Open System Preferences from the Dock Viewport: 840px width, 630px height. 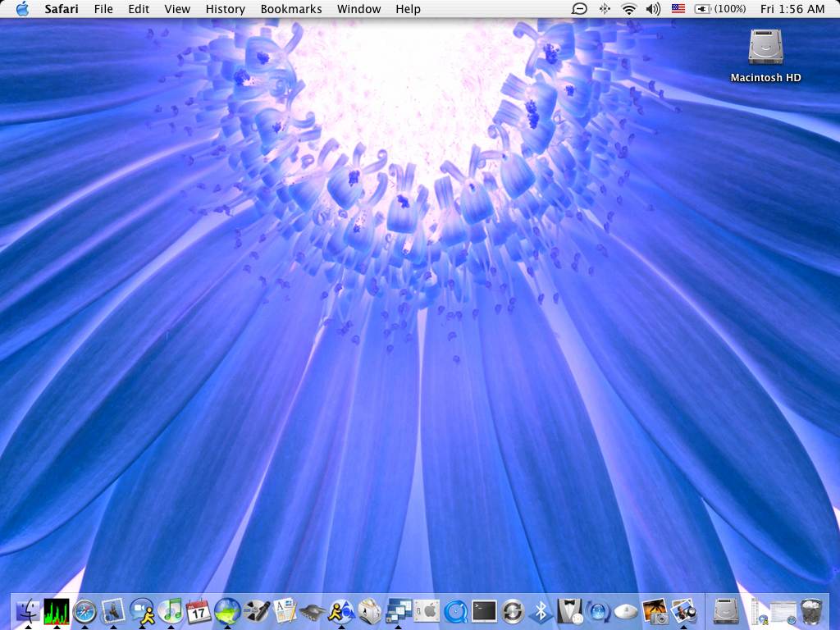(x=427, y=610)
